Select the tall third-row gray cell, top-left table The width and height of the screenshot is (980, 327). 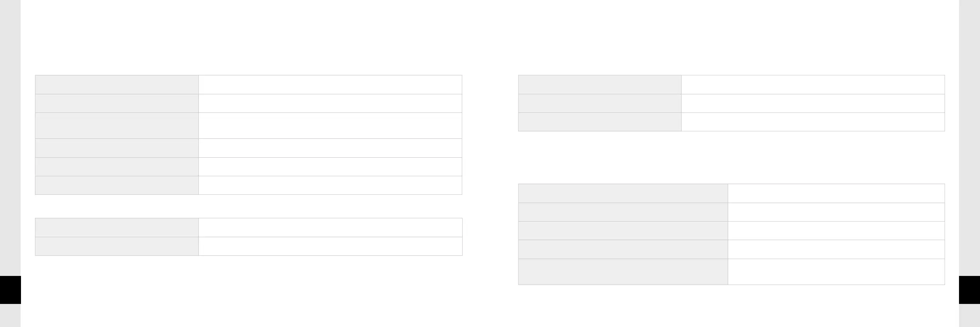117,126
